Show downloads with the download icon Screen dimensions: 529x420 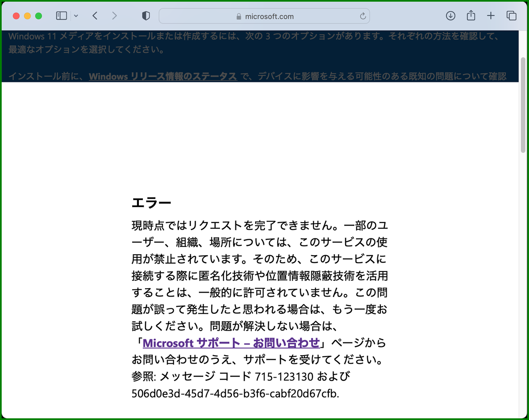click(x=450, y=16)
